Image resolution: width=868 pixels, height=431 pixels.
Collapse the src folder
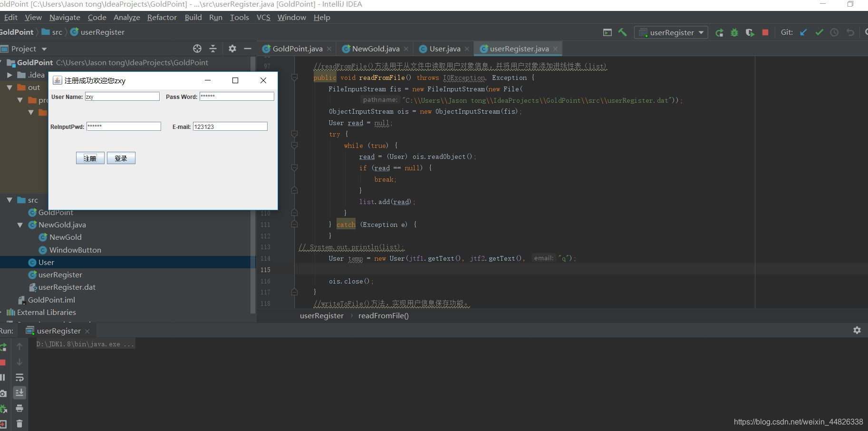point(10,200)
